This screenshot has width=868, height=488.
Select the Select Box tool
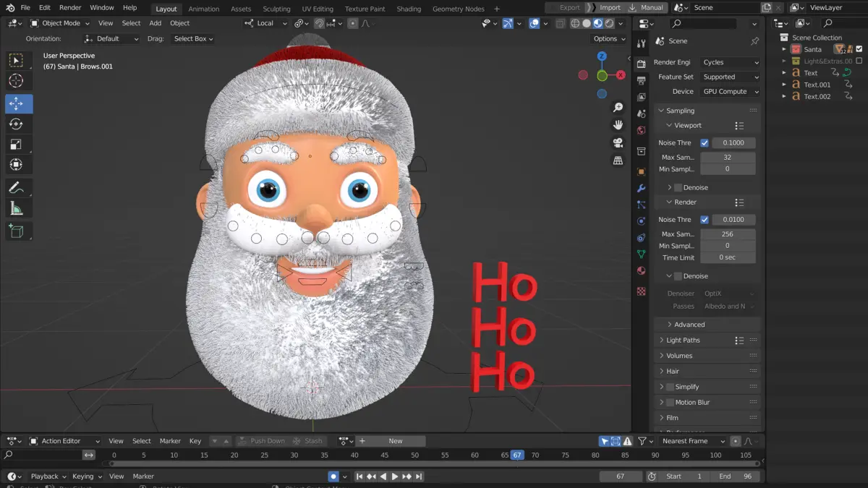(16, 60)
